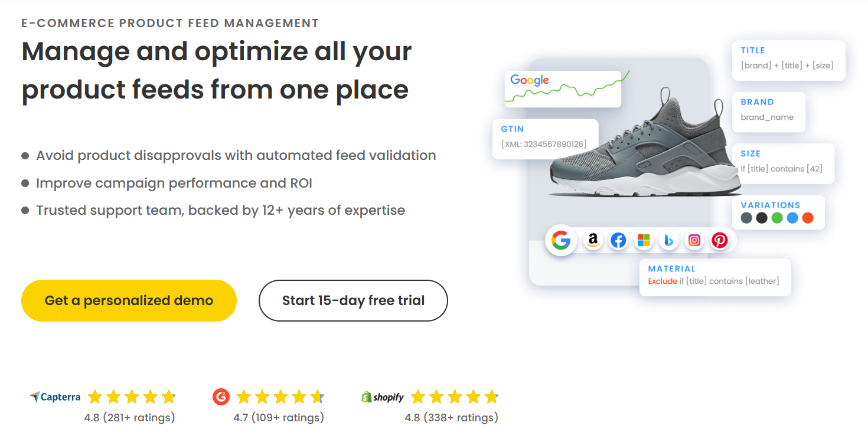Open the Google performance graph card
This screenshot has width=868, height=439.
pyautogui.click(x=563, y=89)
